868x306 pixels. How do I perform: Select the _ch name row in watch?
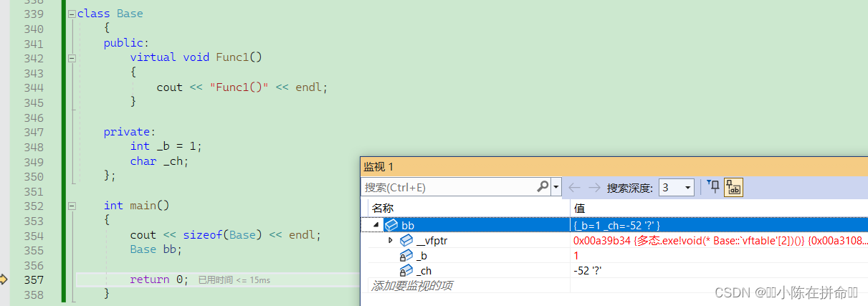(424, 270)
